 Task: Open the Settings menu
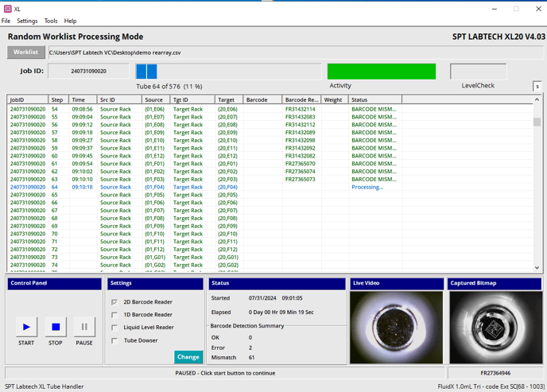tap(27, 21)
